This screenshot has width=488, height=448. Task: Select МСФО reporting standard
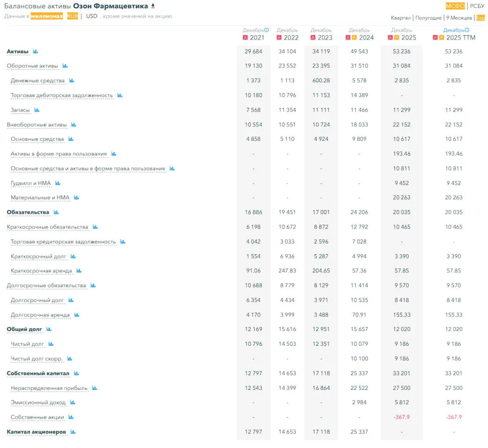coord(455,6)
